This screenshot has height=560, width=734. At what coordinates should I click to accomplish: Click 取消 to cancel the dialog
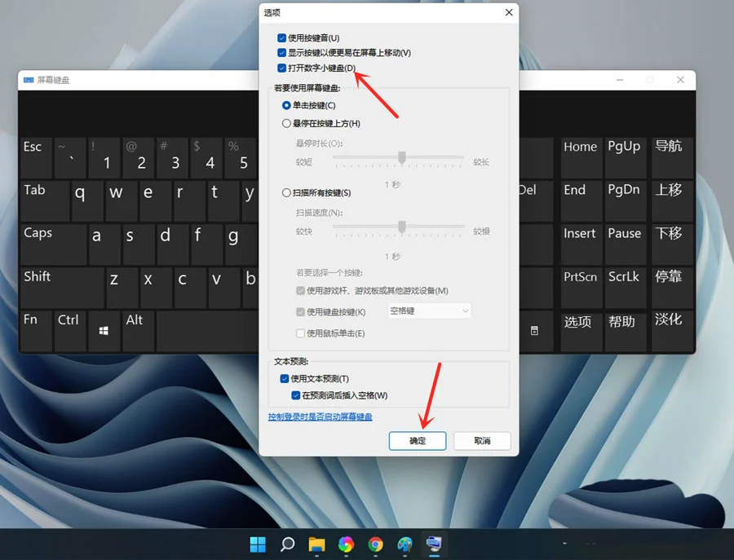coord(482,441)
